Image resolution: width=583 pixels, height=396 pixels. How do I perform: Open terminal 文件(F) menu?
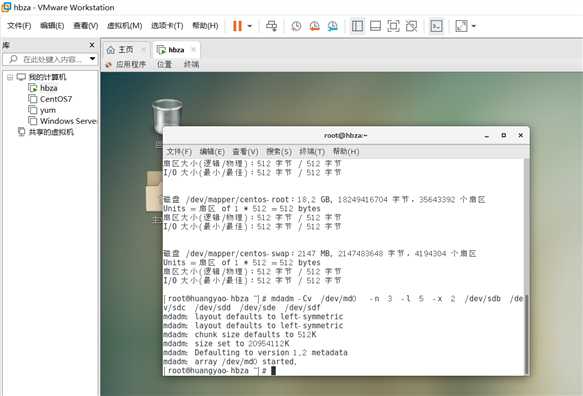tap(179, 152)
